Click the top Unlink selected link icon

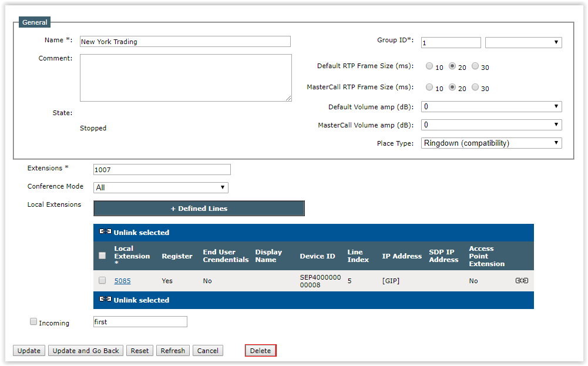105,231
